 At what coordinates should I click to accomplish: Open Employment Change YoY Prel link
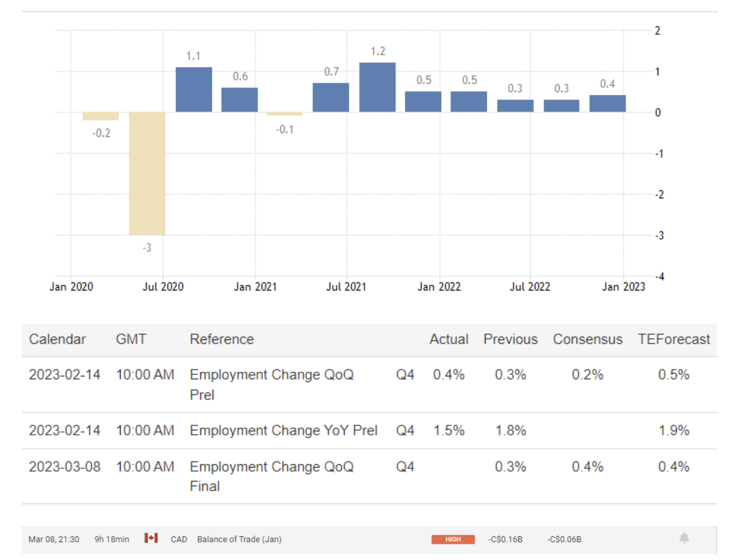pos(283,431)
